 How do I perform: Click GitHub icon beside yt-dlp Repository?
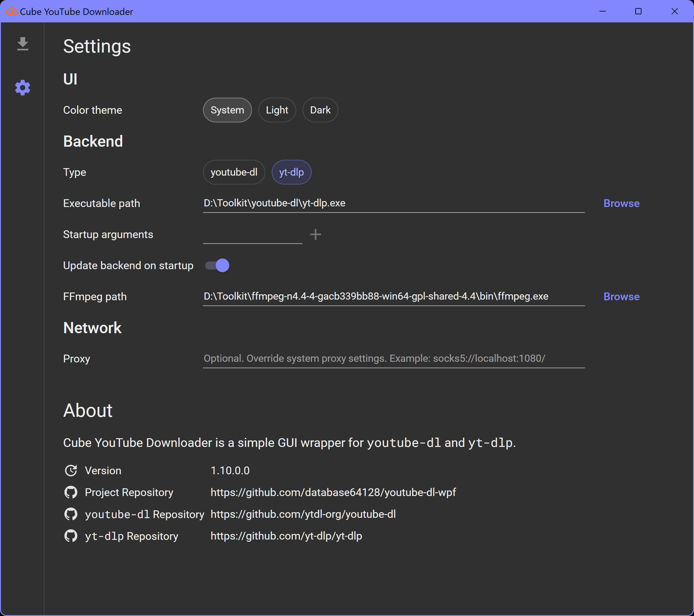click(x=71, y=536)
